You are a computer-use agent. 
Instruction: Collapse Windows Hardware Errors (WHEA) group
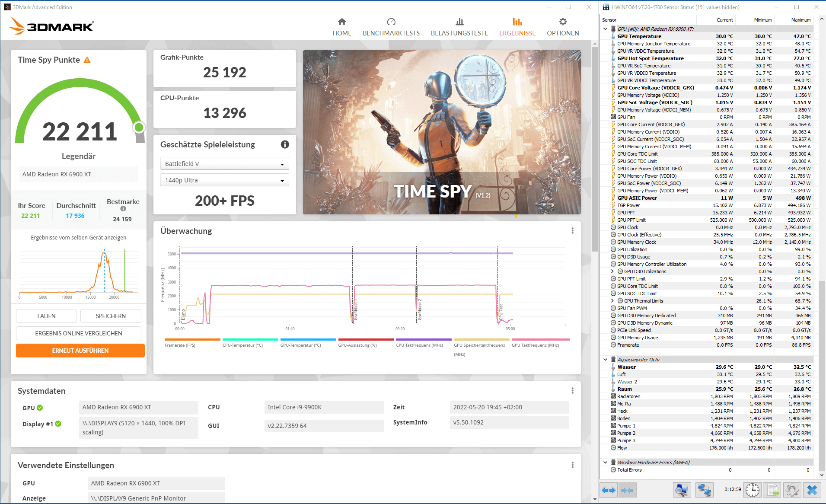pos(605,463)
